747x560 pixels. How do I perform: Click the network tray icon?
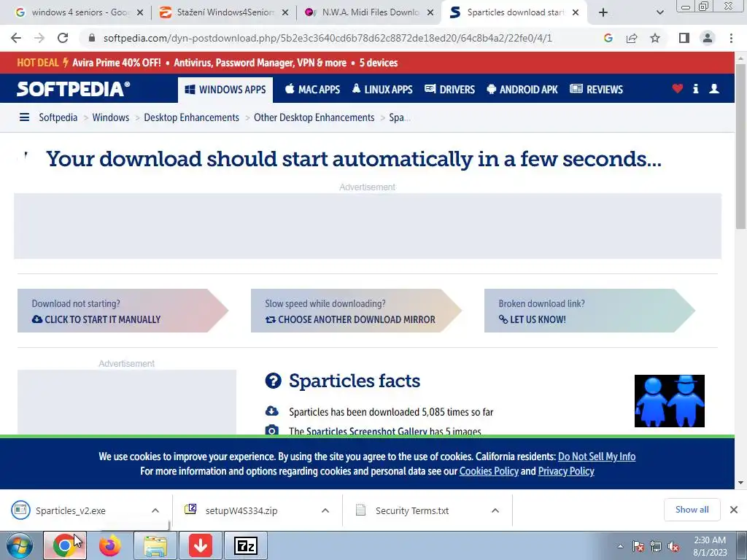click(x=656, y=547)
